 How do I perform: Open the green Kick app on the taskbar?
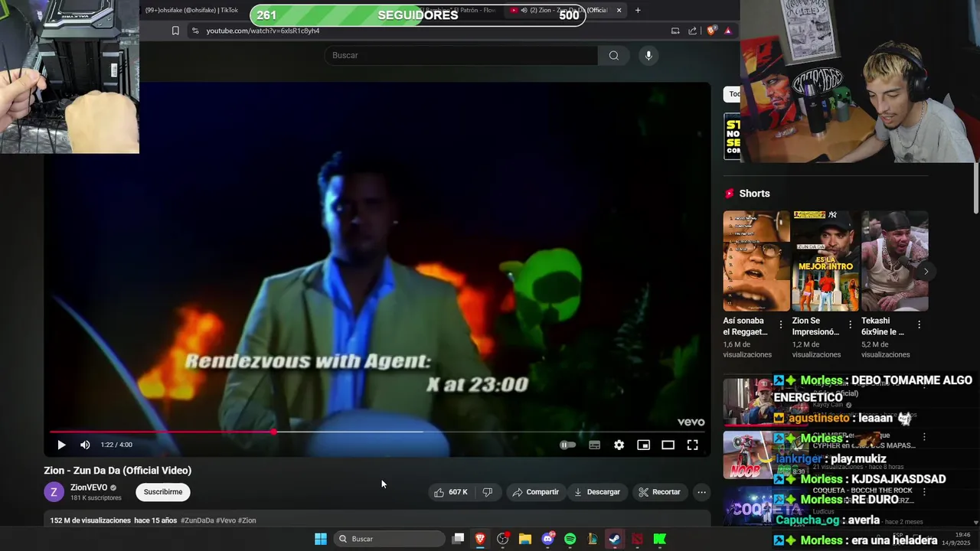[x=659, y=539]
